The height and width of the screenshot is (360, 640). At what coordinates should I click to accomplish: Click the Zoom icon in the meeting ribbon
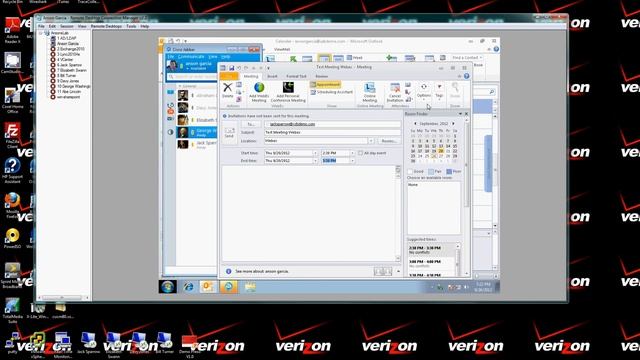455,90
